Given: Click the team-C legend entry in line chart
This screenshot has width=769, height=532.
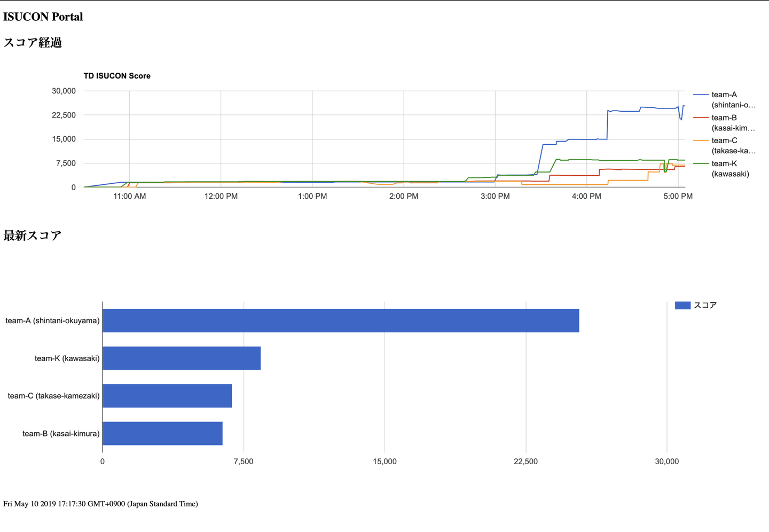Looking at the screenshot, I should coord(724,145).
